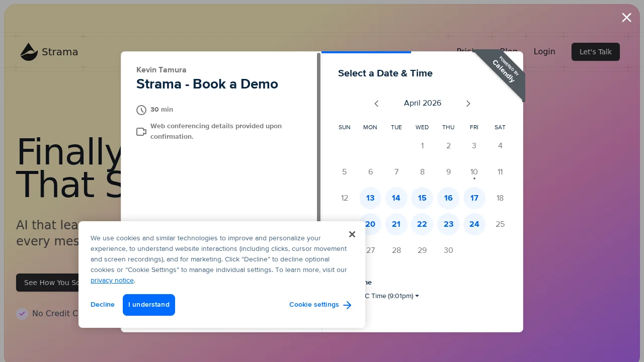Select April 17 on the calendar
This screenshot has width=644, height=362.
(x=474, y=198)
